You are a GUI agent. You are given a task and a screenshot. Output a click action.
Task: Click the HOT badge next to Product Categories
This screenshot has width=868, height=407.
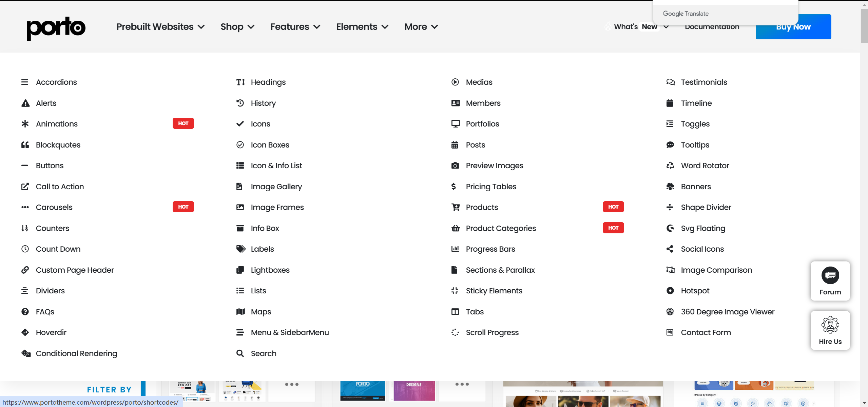tap(613, 228)
